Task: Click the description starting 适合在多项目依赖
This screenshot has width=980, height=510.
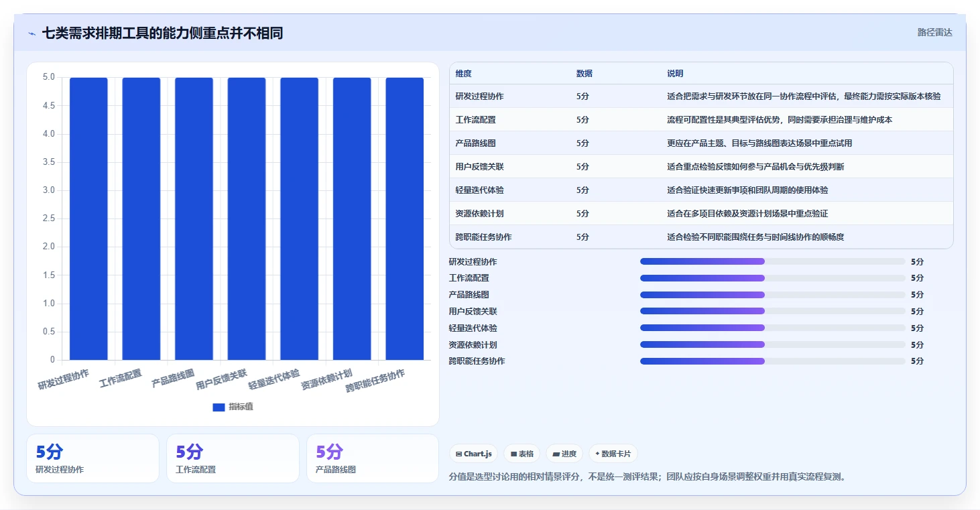Action: [x=747, y=214]
